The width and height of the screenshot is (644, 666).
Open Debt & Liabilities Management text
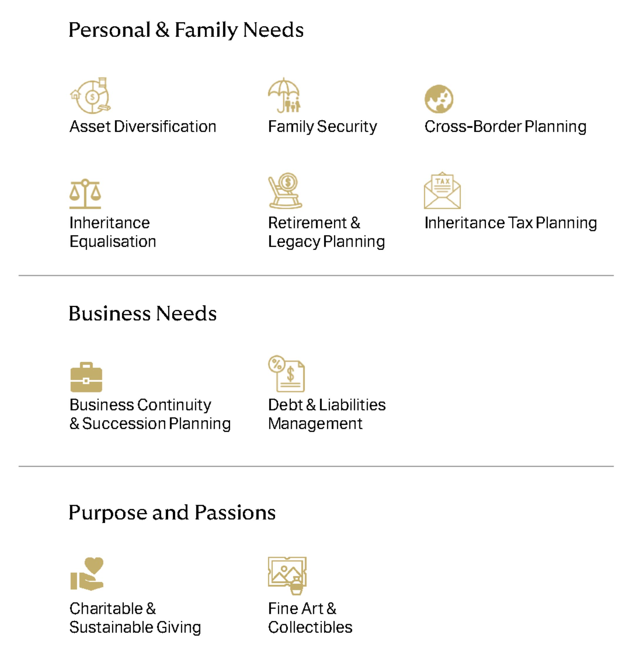coord(327,414)
